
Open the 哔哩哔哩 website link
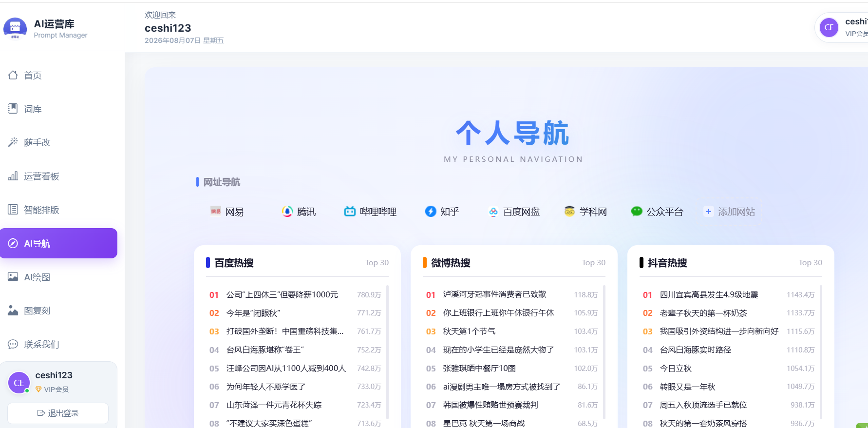[x=371, y=212]
